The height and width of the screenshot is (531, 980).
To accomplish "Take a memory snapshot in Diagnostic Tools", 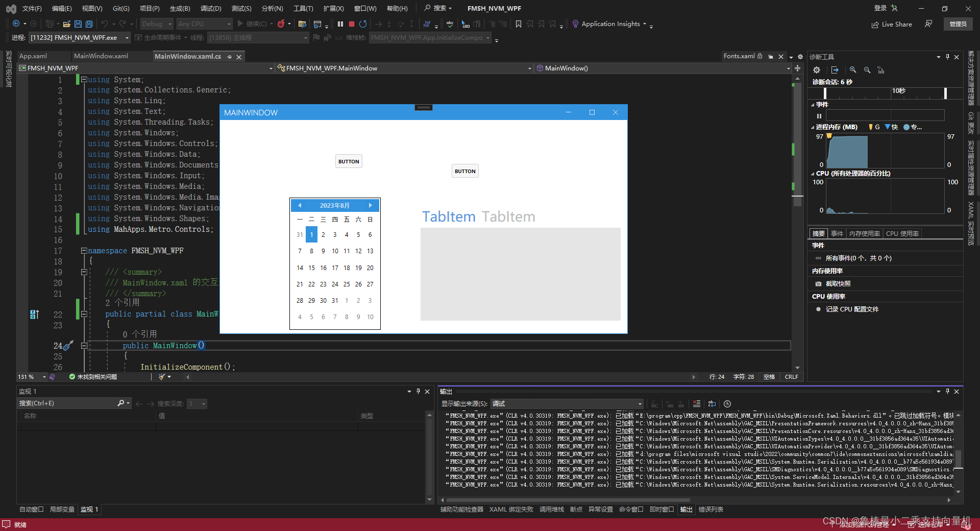I will tap(838, 284).
